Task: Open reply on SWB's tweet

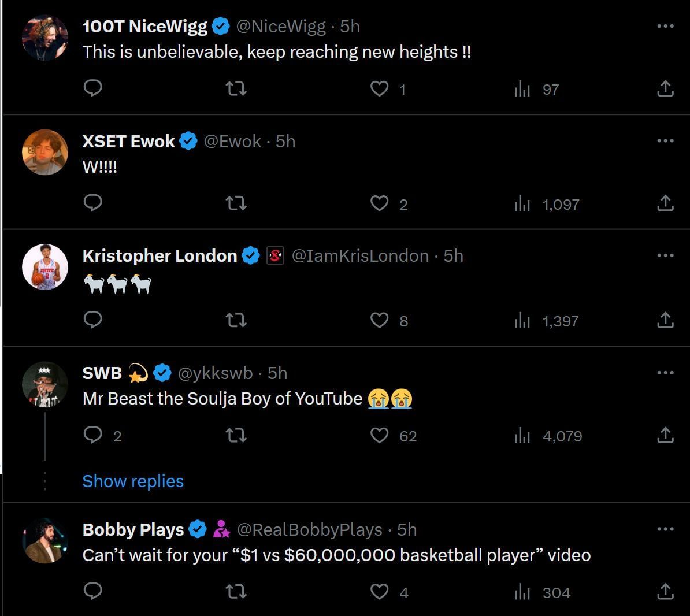Action: tap(93, 435)
